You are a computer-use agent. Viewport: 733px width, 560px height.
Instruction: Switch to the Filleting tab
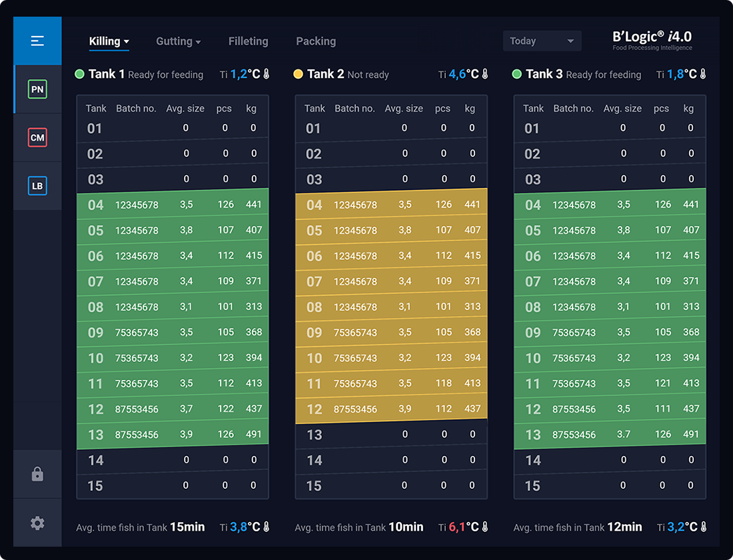pyautogui.click(x=248, y=41)
